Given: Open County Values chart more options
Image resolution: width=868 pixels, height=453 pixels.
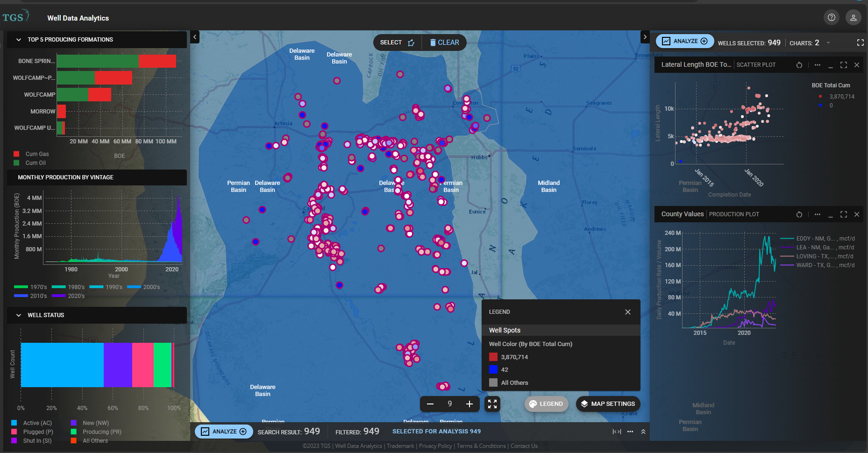Looking at the screenshot, I should (x=817, y=214).
